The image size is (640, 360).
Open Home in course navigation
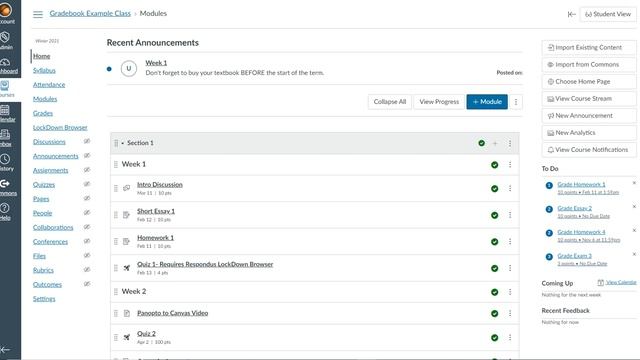click(42, 56)
